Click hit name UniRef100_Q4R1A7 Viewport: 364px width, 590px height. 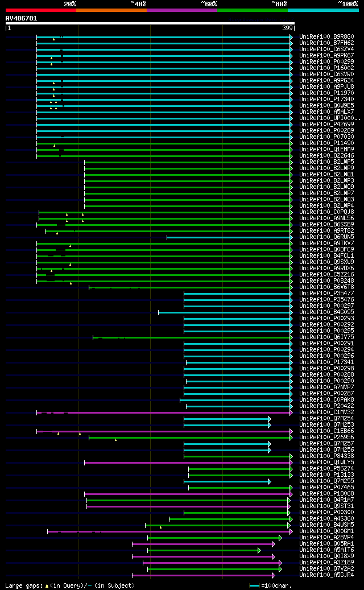pos(326,500)
